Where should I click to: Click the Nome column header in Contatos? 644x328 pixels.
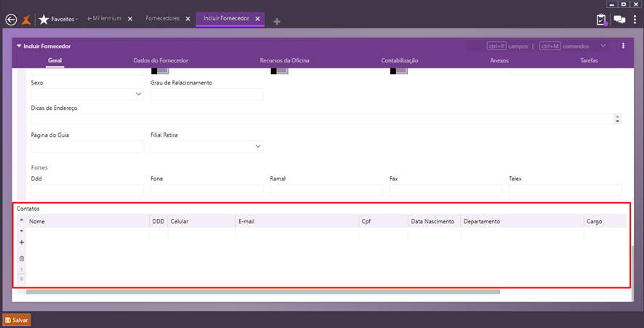(87, 221)
